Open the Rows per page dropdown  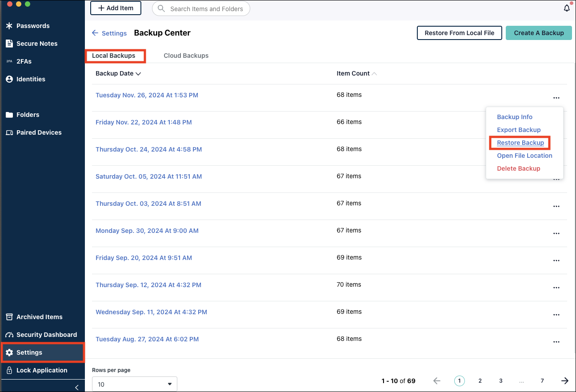[x=134, y=384]
